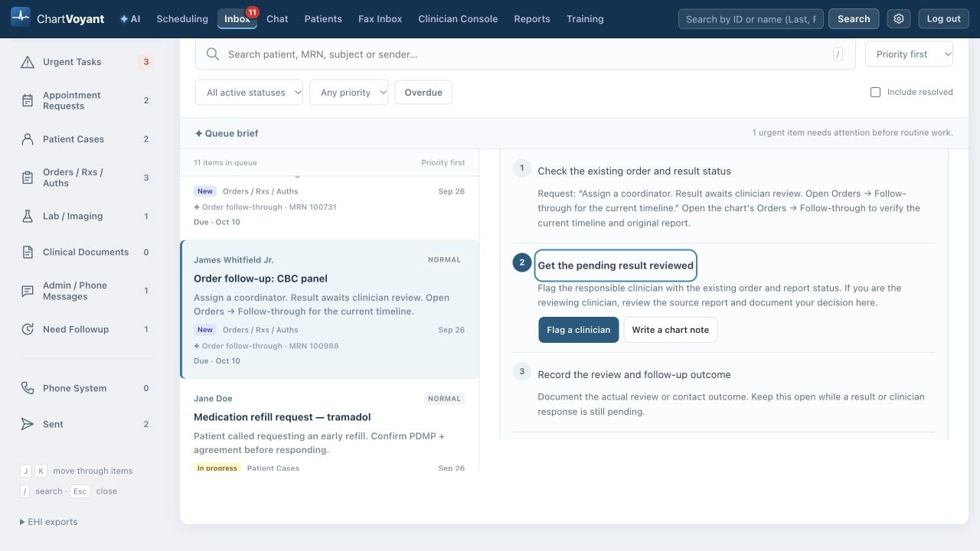Click the ChartVoyant heartbeat logo icon

[x=21, y=16]
